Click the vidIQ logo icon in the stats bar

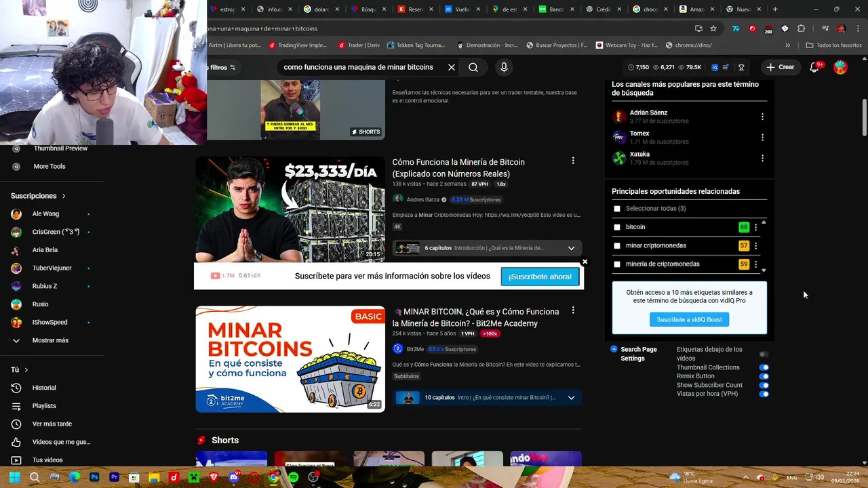(715, 67)
